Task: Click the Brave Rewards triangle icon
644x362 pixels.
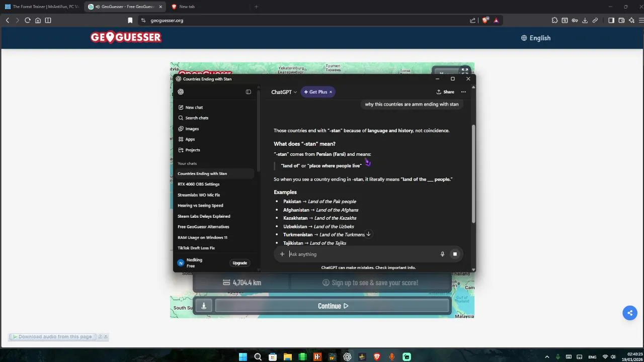Action: 496,21
